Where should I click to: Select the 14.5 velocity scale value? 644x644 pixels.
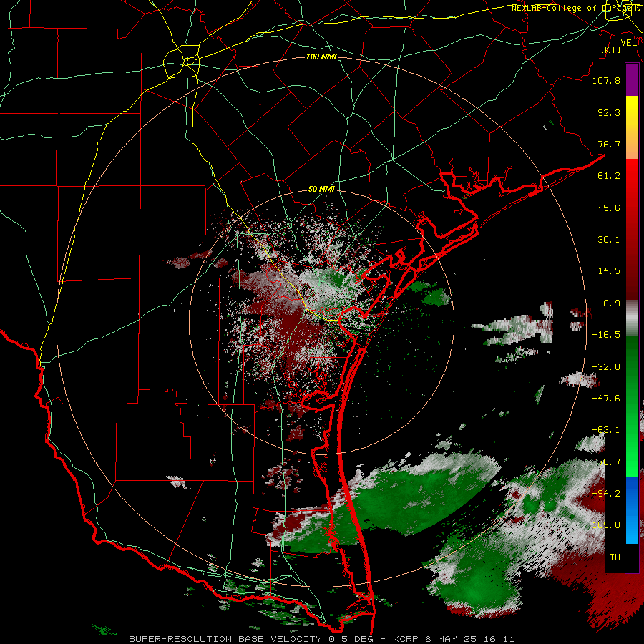pos(609,271)
